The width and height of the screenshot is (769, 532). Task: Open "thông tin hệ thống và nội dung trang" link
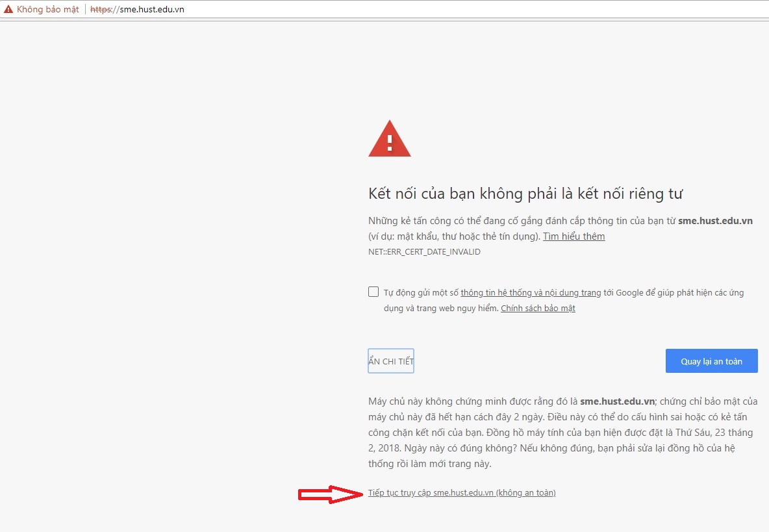[x=531, y=293]
